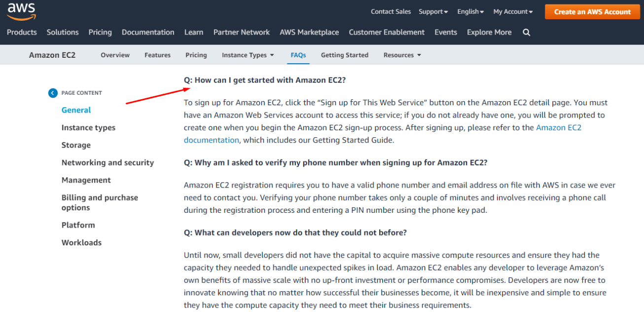Switch to the FAQs tab
Screen dimensions: 644x312
point(298,55)
